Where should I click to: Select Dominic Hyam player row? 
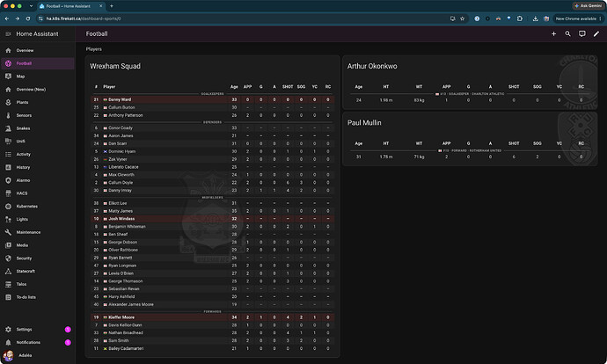pyautogui.click(x=212, y=151)
